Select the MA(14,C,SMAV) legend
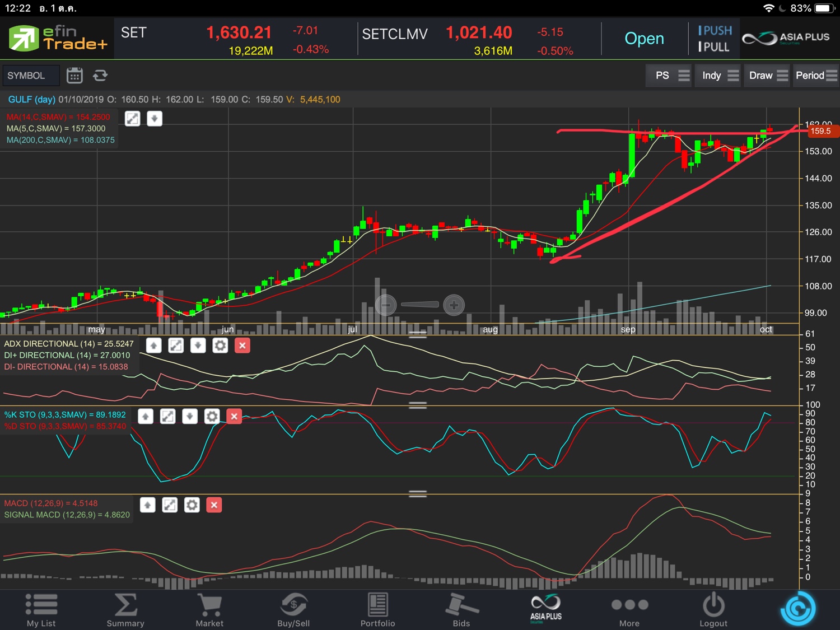The height and width of the screenshot is (630, 840). (58, 117)
